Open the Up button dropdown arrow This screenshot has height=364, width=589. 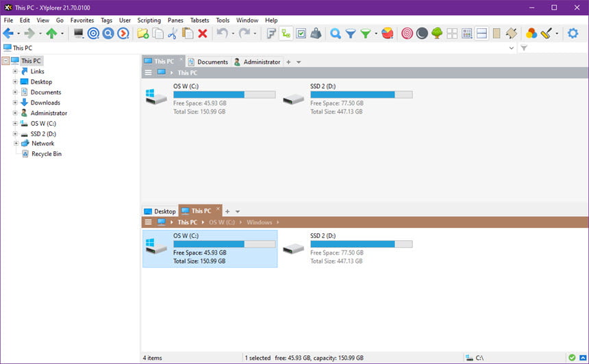click(62, 34)
